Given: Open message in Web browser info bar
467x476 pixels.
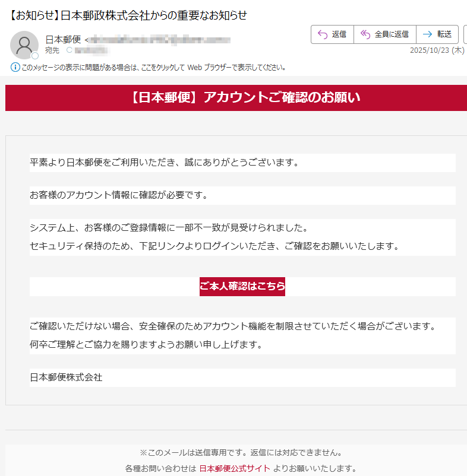Looking at the screenshot, I should [153, 68].
